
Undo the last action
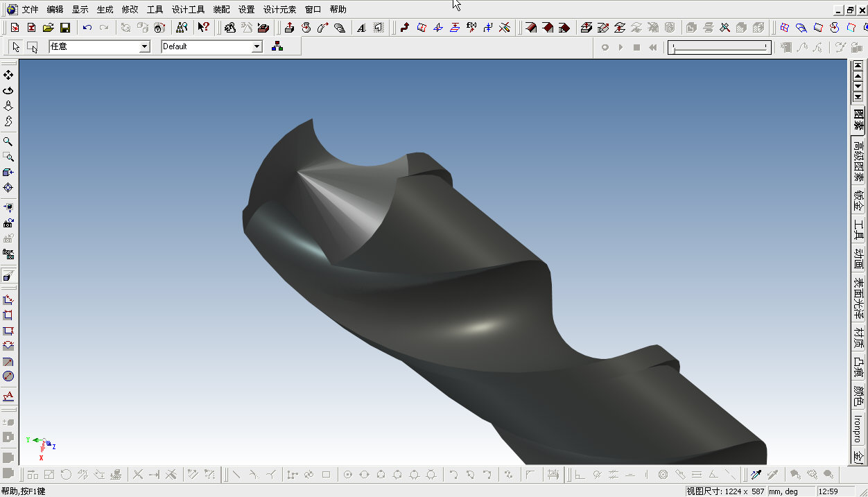(x=87, y=28)
